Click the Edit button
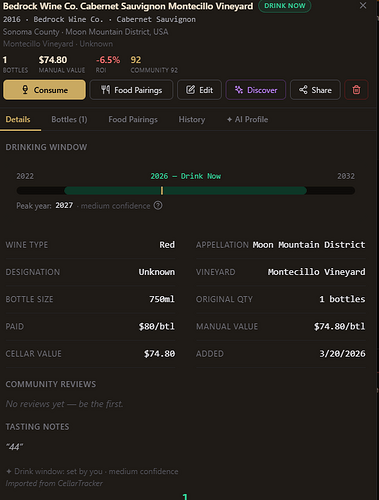379x500 pixels. (x=199, y=90)
